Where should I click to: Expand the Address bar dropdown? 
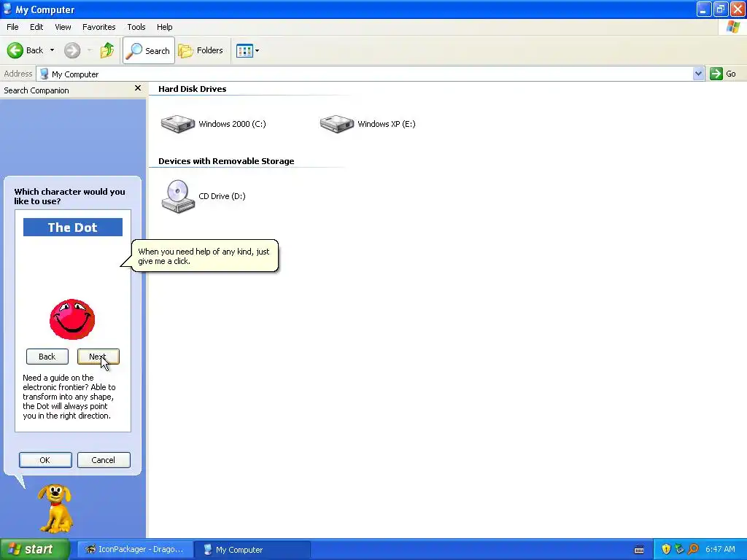pyautogui.click(x=698, y=74)
